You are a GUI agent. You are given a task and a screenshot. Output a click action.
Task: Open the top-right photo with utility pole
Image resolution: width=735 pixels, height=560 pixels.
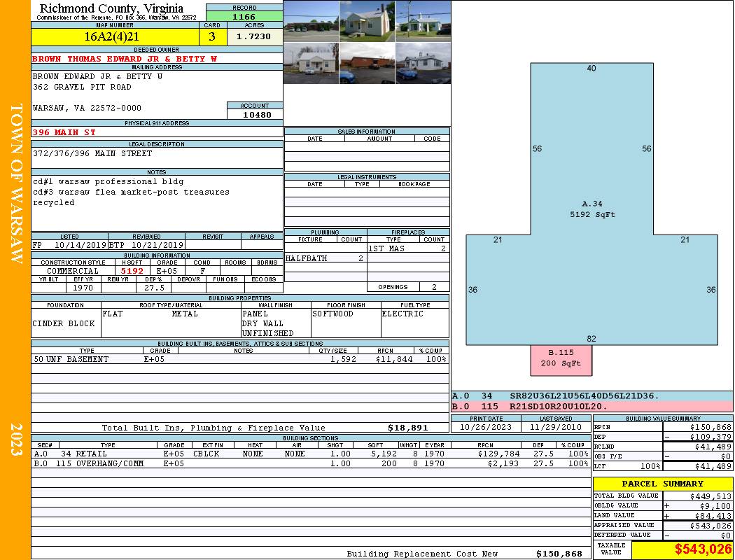pyautogui.click(x=423, y=21)
